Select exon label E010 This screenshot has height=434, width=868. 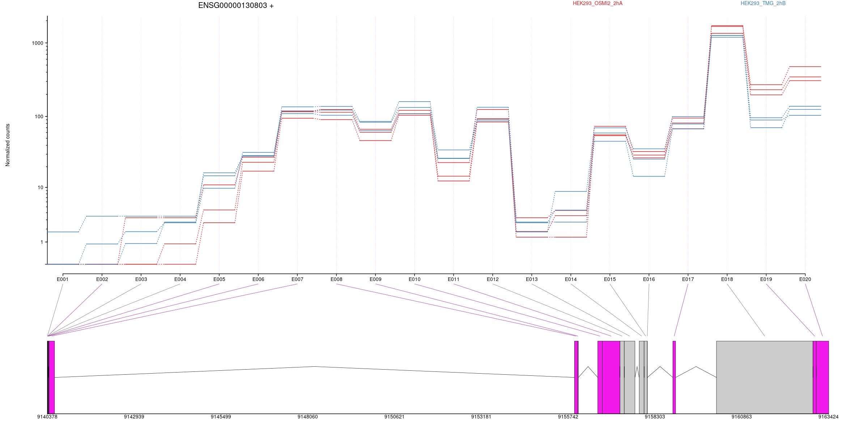coord(414,279)
